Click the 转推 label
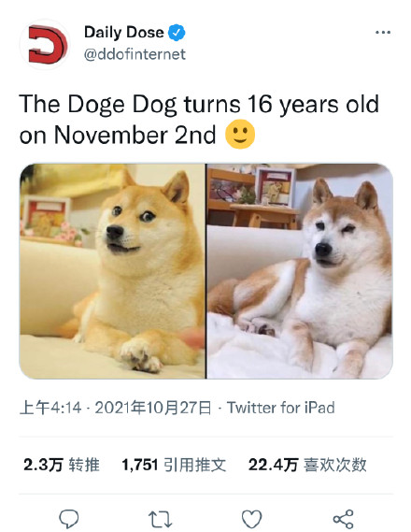This screenshot has width=411, height=532. [x=84, y=465]
